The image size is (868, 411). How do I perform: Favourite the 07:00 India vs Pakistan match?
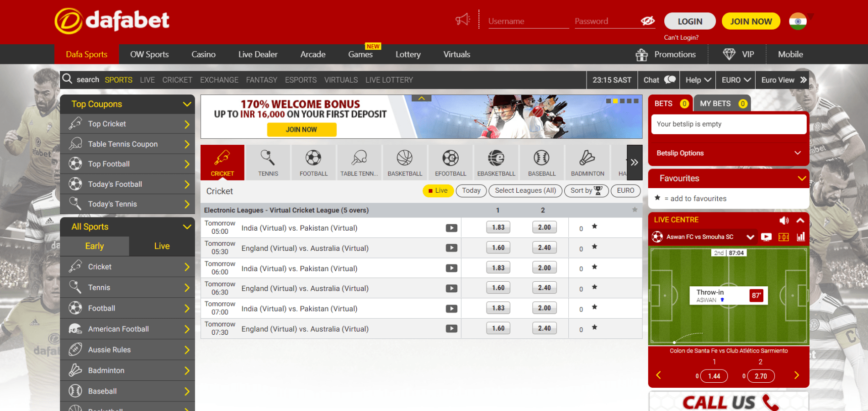click(594, 307)
